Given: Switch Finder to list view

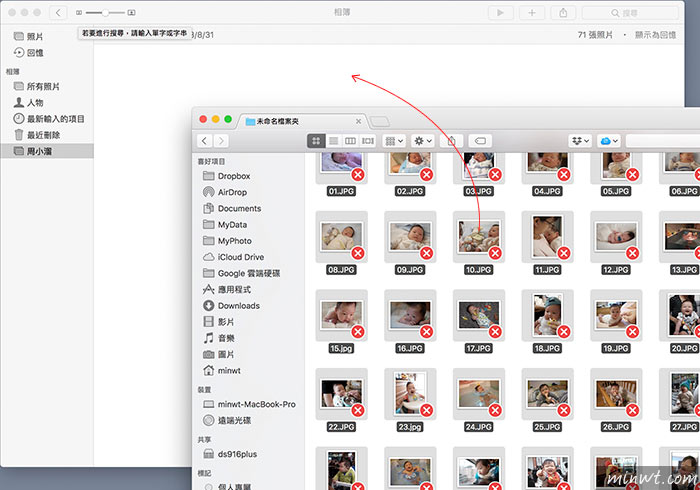Looking at the screenshot, I should 333,141.
